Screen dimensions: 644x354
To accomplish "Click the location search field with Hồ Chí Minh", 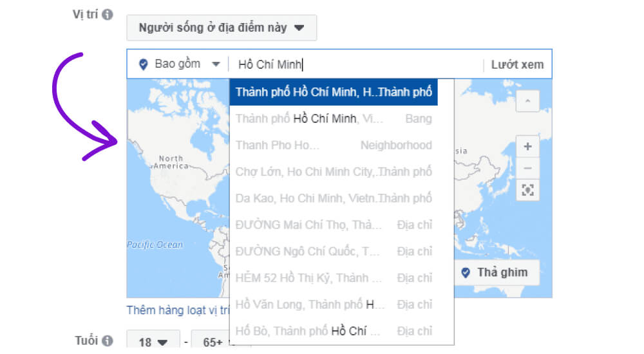I will [x=355, y=64].
